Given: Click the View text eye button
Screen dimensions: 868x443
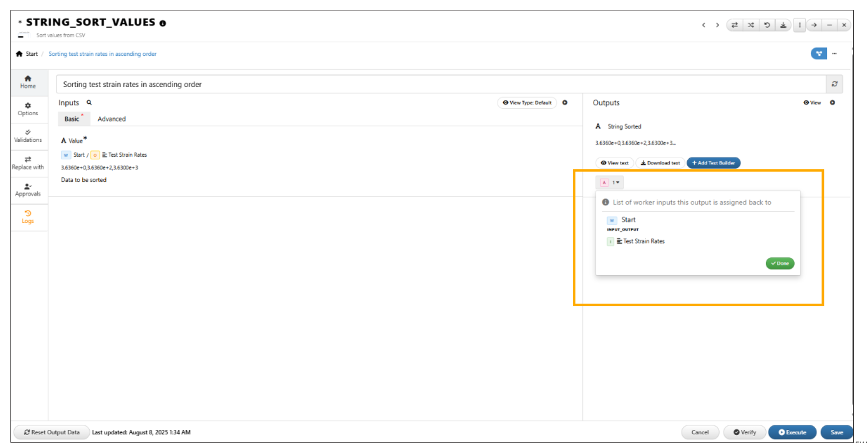Looking at the screenshot, I should click(x=614, y=163).
